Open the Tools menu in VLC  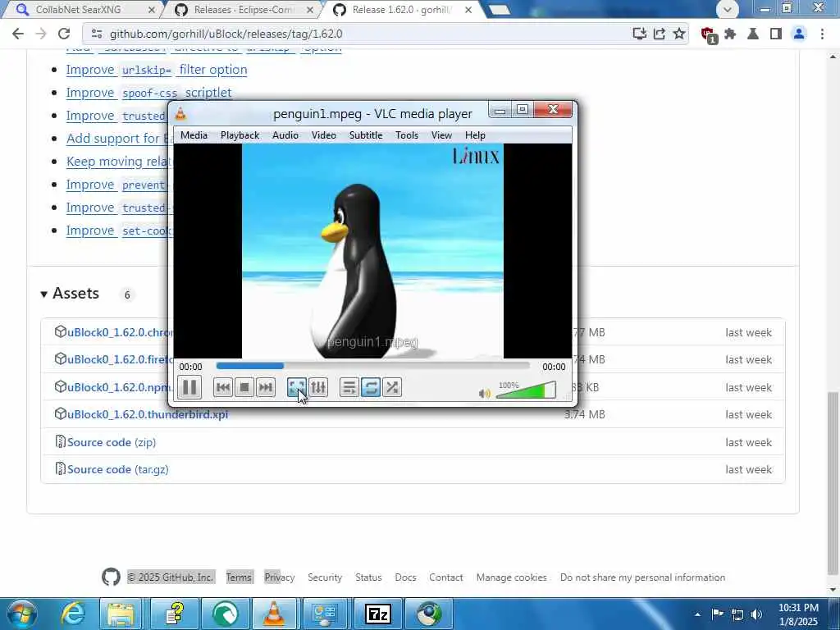407,135
